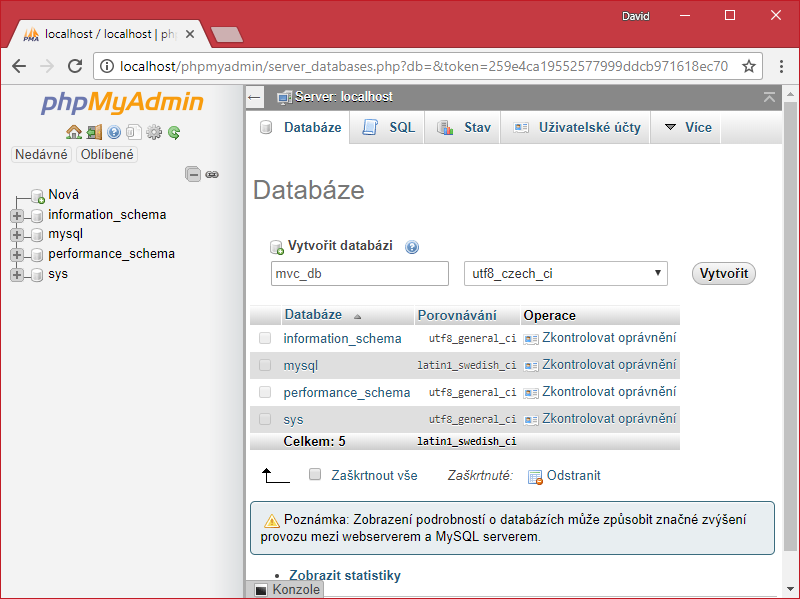This screenshot has height=599, width=800.
Task: Click the phpMyAdmin home icon
Action: coord(74,132)
